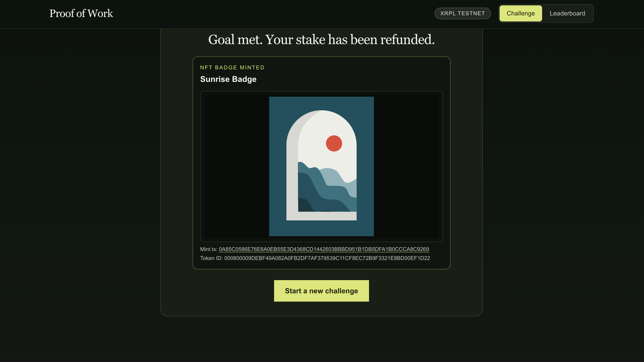
Task: Switch to the Challenge tab
Action: coord(520,13)
